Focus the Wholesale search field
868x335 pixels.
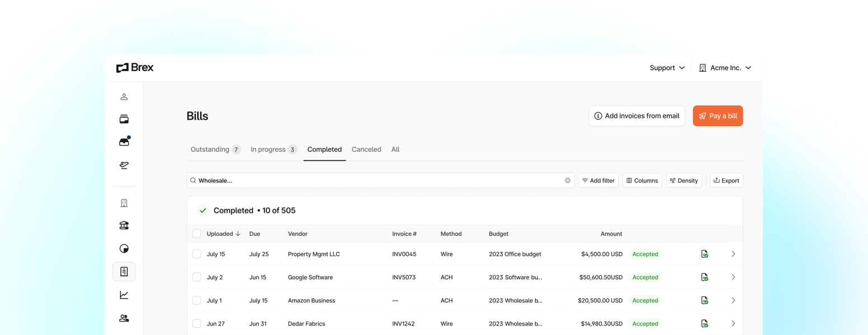[x=380, y=180]
